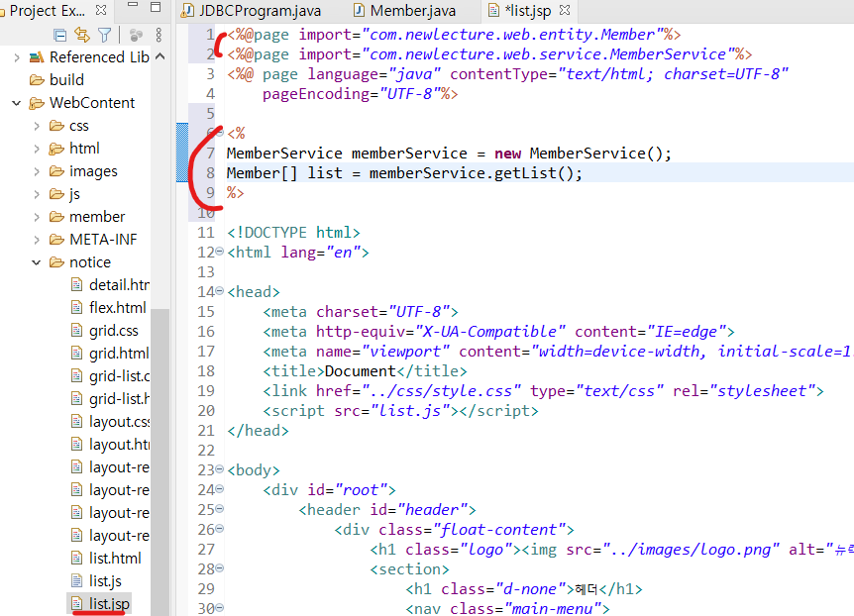Click the js folder icon
The width and height of the screenshot is (854, 616).
56,194
